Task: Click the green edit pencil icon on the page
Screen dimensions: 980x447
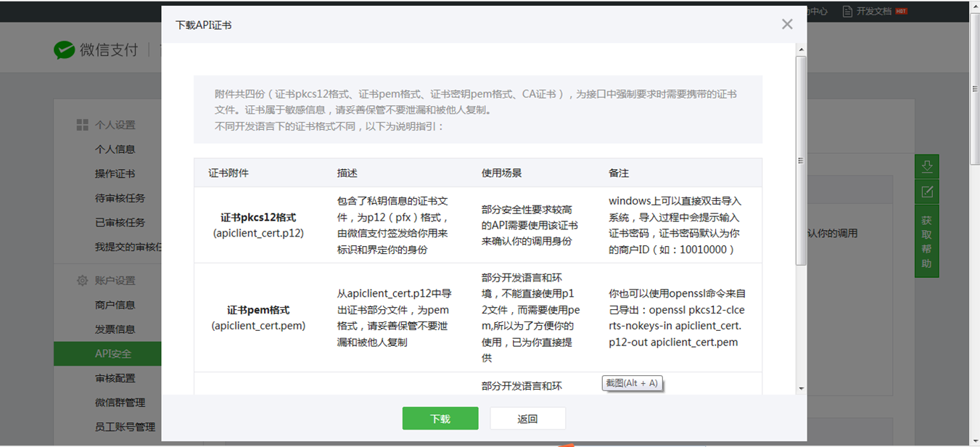Action: [926, 192]
